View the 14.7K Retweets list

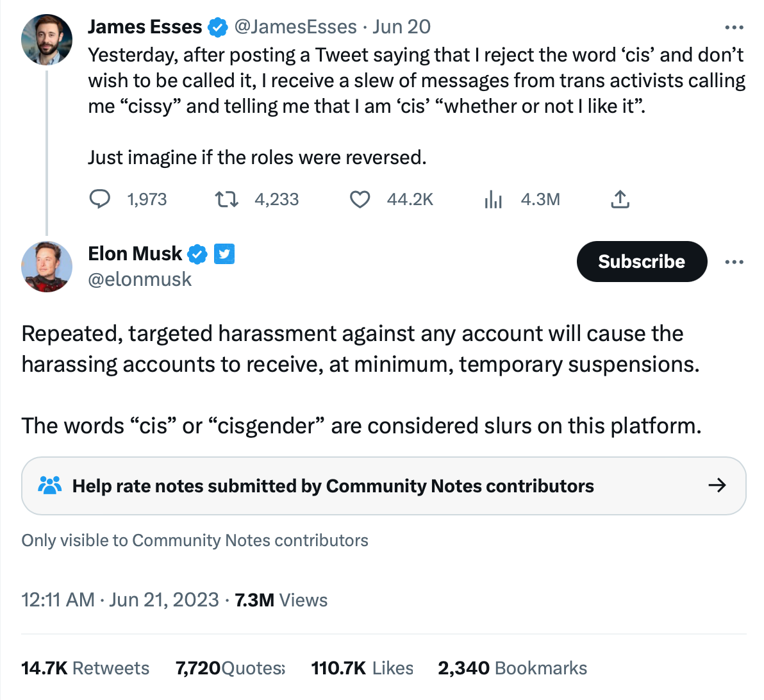[x=85, y=668]
